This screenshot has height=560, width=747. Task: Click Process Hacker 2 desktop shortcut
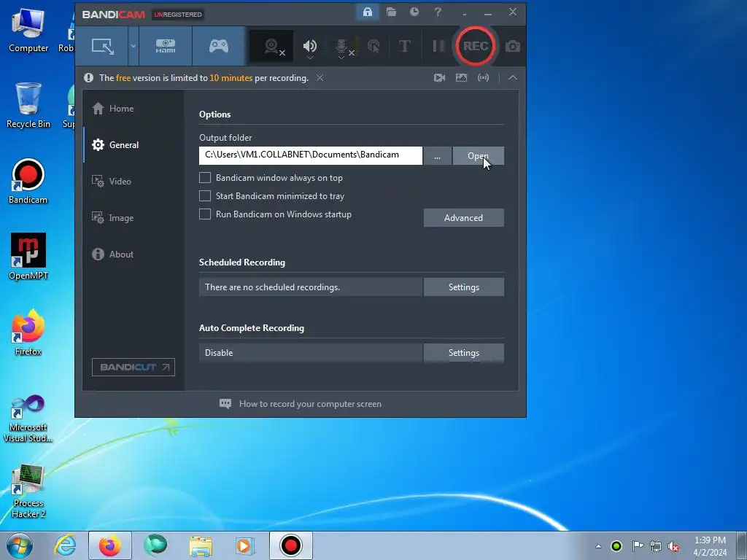point(28,491)
